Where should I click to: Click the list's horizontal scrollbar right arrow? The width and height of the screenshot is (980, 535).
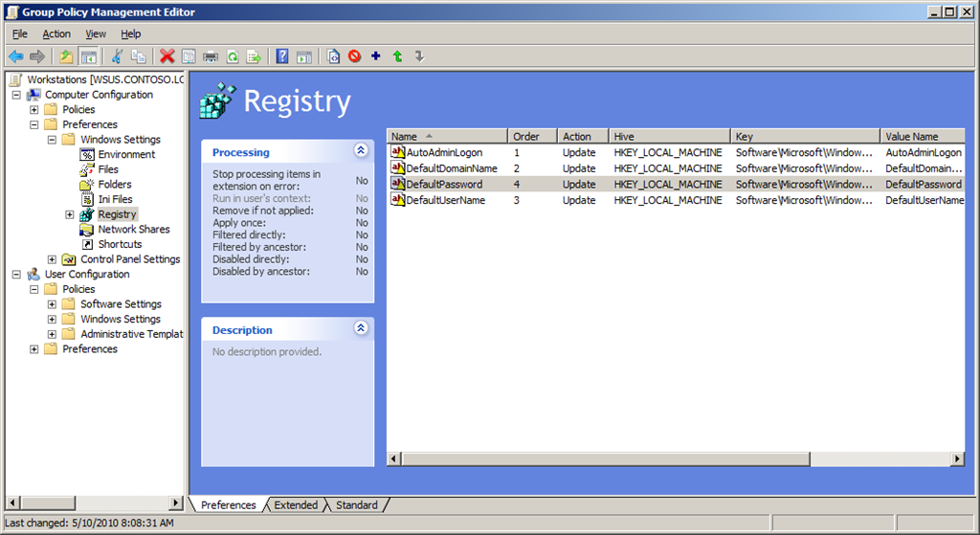coord(957,459)
